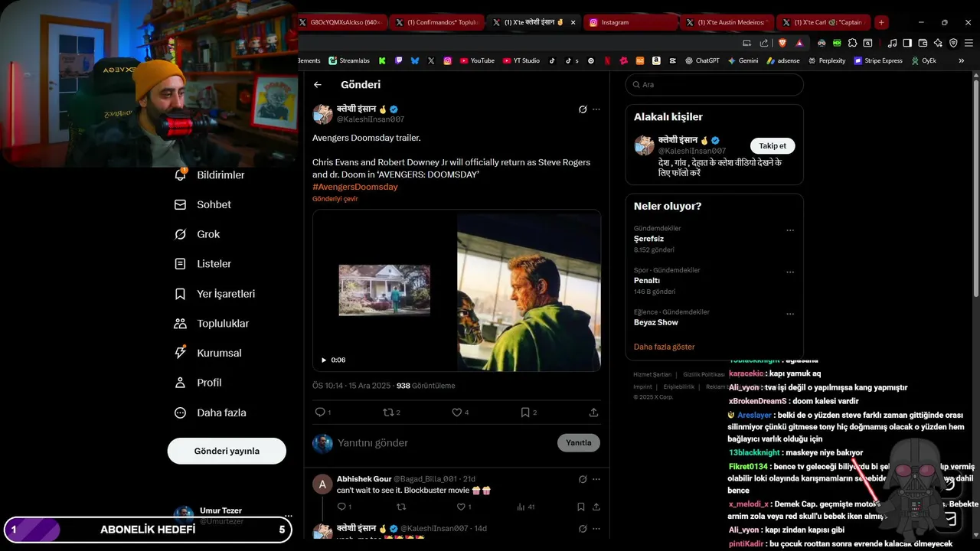Viewport: 980px width, 551px height.
Task: Open Umur Tezer account options
Action: coord(288,517)
